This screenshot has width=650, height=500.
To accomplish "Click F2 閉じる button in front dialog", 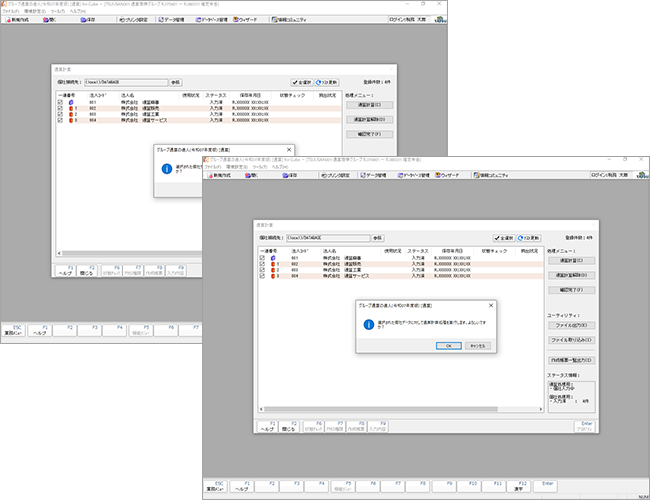I will [289, 427].
